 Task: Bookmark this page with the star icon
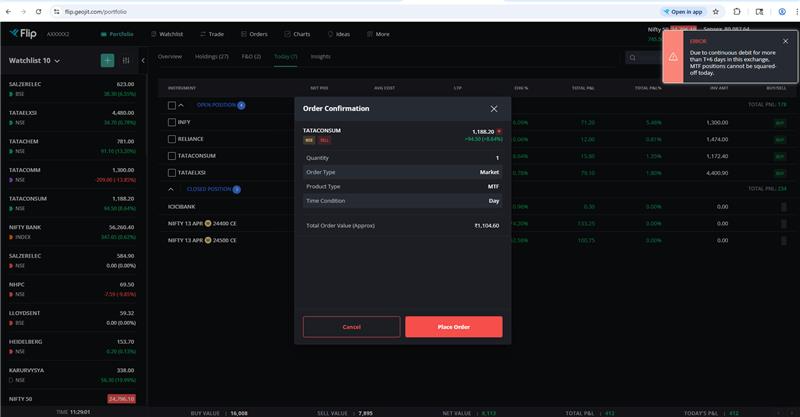click(x=716, y=11)
